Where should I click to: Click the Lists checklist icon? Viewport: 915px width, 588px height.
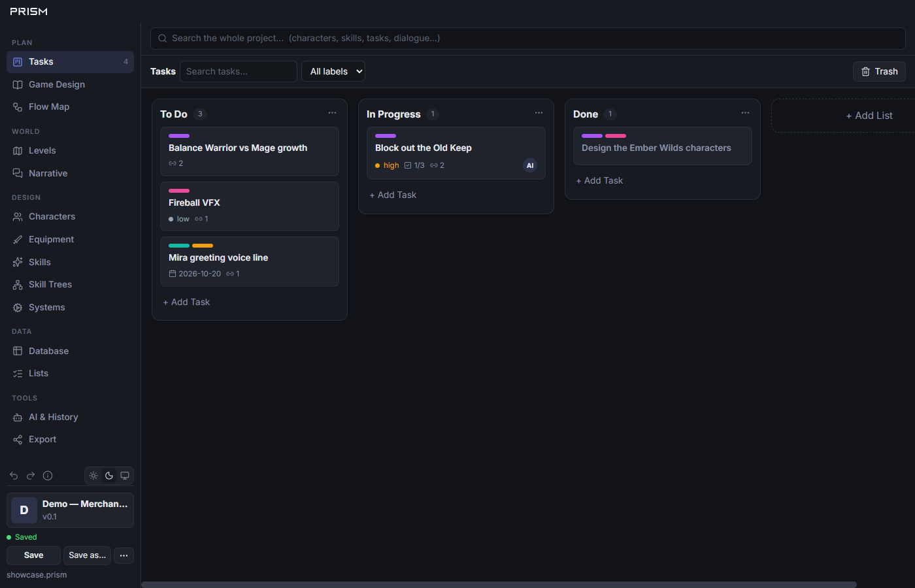18,373
